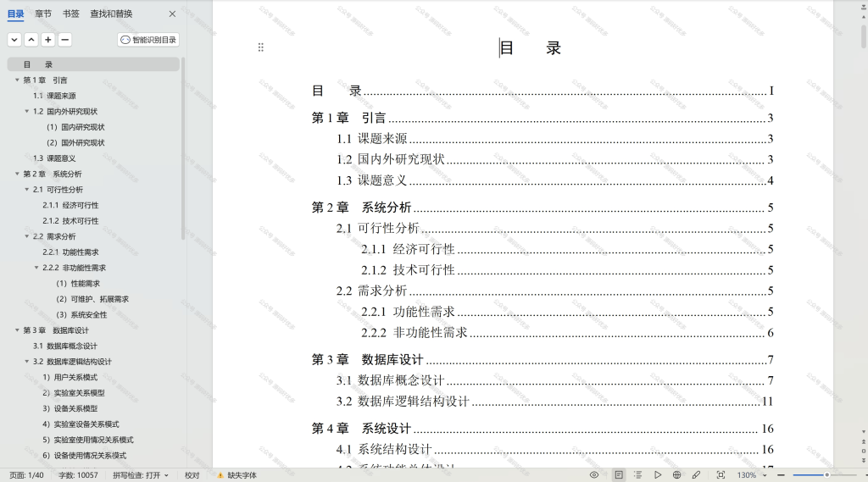The image size is (868, 482).
Task: Follow TOC link 第2章 系统分析
Action: click(x=542, y=208)
